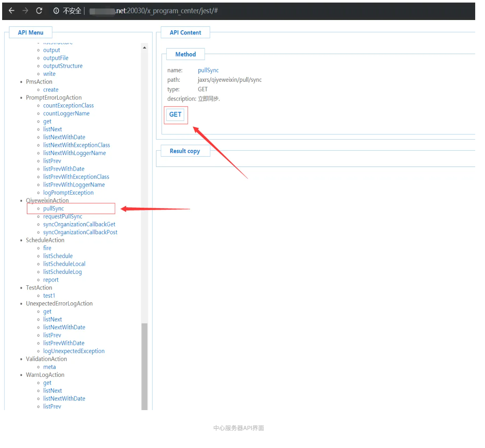
Task: Click logUnexpectedException method link
Action: pyautogui.click(x=74, y=351)
